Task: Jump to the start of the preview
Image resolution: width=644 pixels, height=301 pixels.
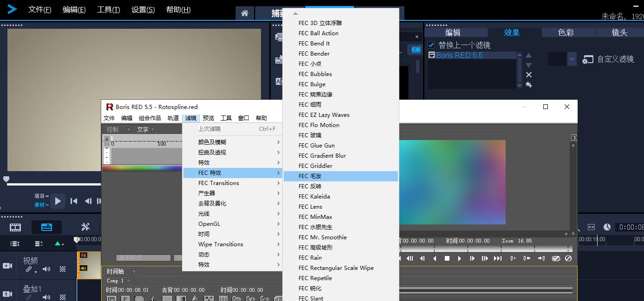Action: coord(74,201)
